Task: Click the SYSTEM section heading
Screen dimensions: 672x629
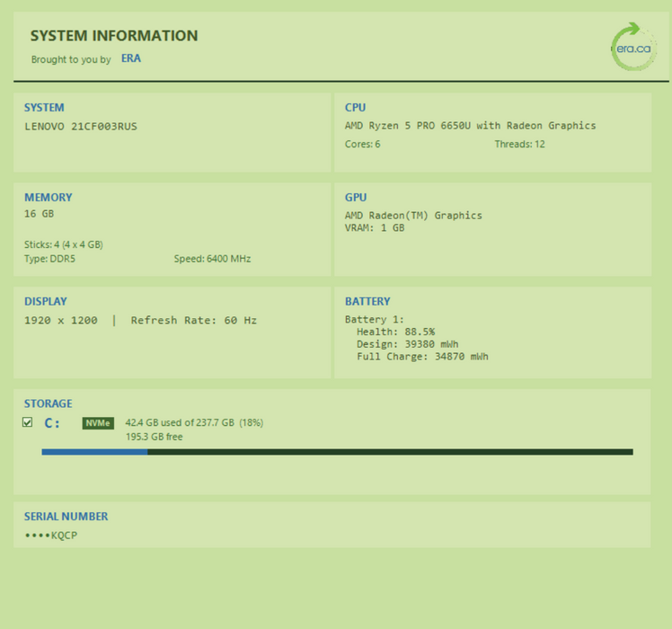Action: (x=44, y=108)
